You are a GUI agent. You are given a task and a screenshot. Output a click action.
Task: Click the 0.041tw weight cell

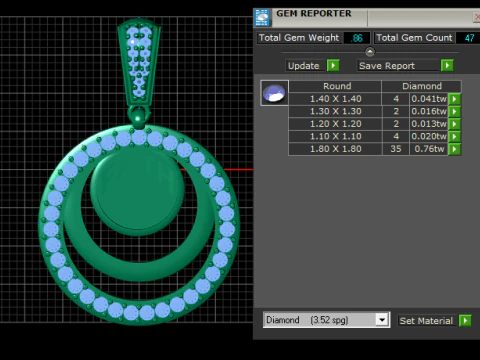(429, 99)
